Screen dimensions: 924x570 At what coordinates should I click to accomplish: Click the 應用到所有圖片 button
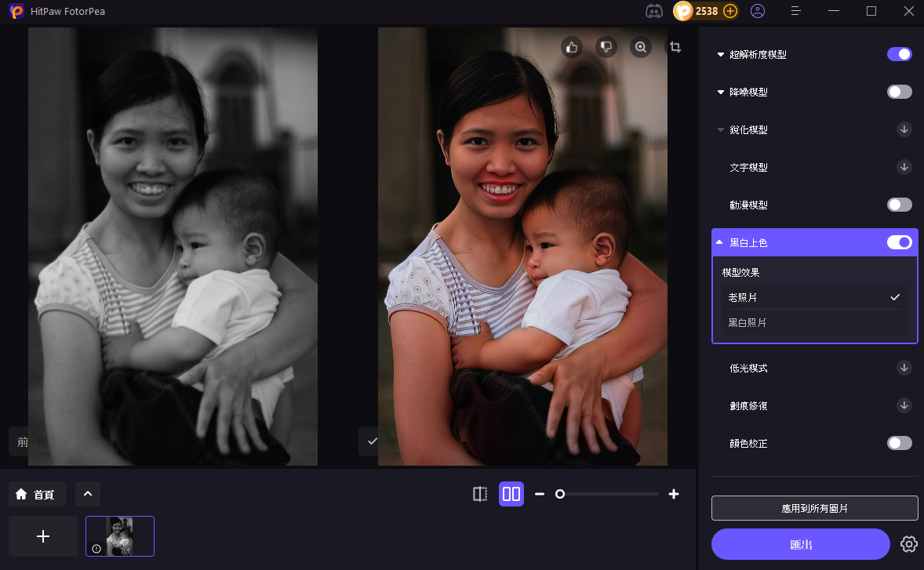pyautogui.click(x=814, y=508)
